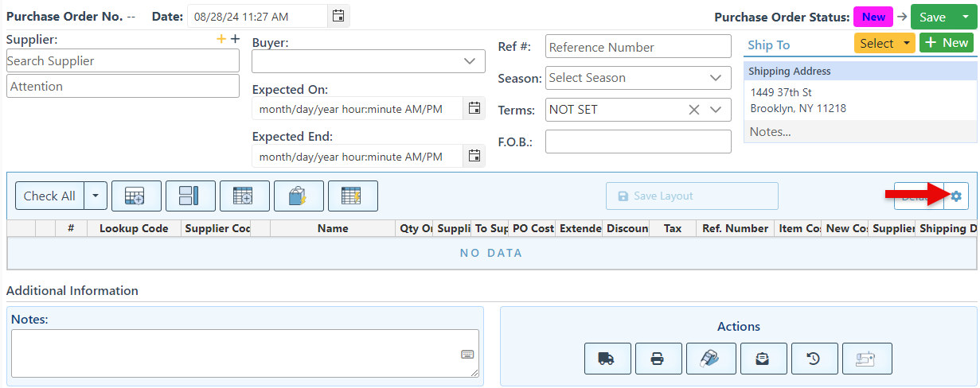Expand the Buyer dropdown
This screenshot has width=980, height=388.
pyautogui.click(x=469, y=61)
